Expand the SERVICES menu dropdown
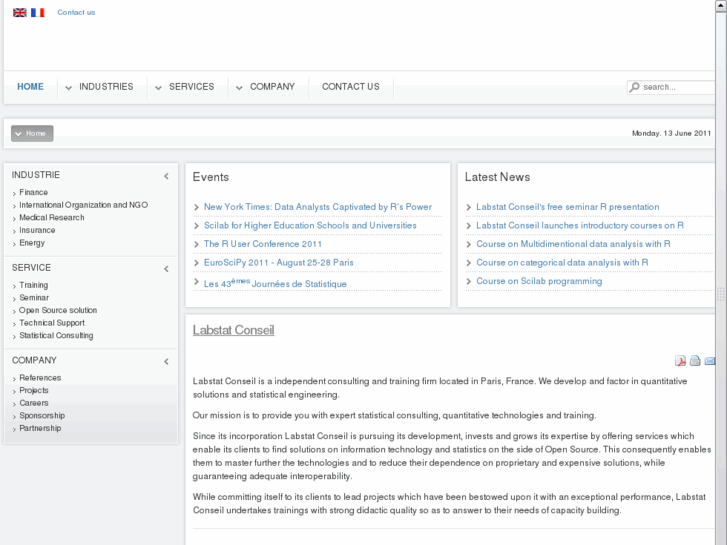The height and width of the screenshot is (545, 727). [x=158, y=88]
